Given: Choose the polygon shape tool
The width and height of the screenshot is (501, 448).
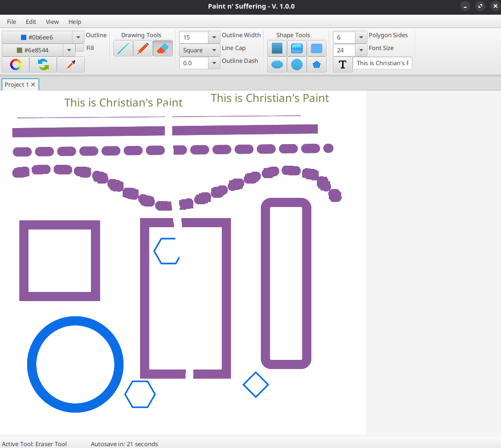Looking at the screenshot, I should [316, 65].
